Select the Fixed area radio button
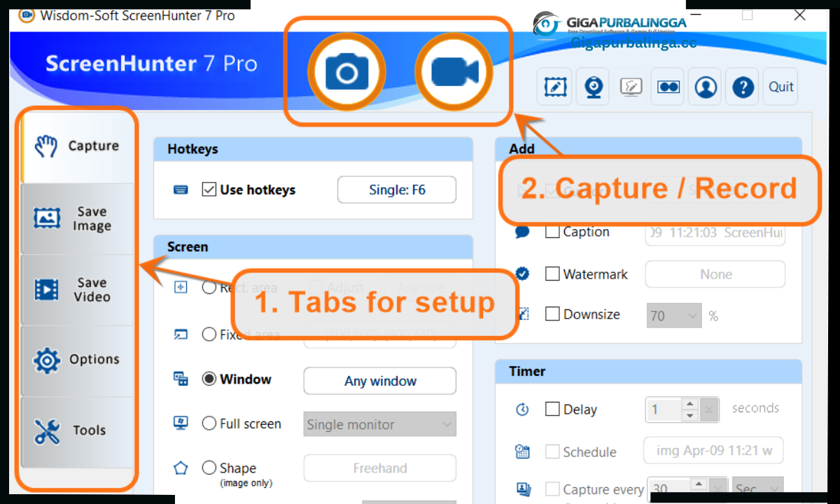 pos(209,335)
